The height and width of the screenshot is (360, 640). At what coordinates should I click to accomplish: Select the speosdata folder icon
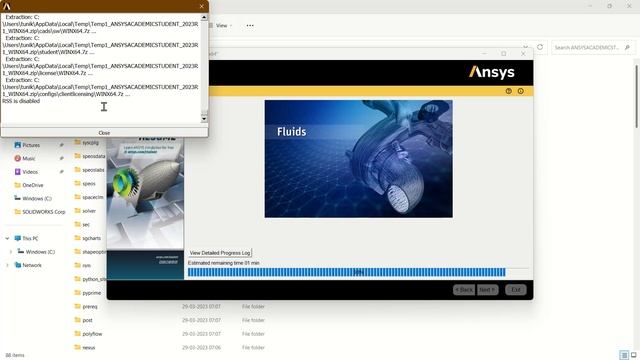click(78, 156)
